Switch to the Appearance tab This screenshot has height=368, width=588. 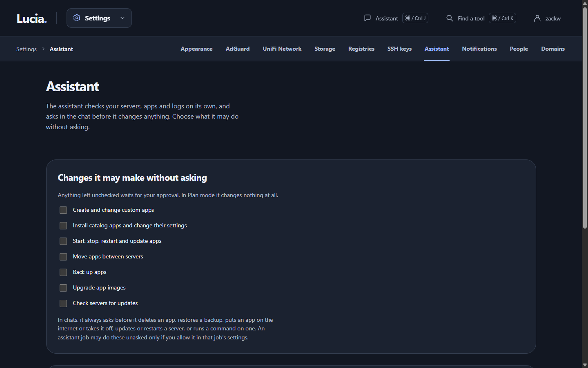pos(196,49)
